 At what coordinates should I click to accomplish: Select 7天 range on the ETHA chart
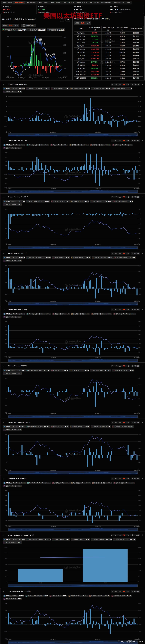112,84
